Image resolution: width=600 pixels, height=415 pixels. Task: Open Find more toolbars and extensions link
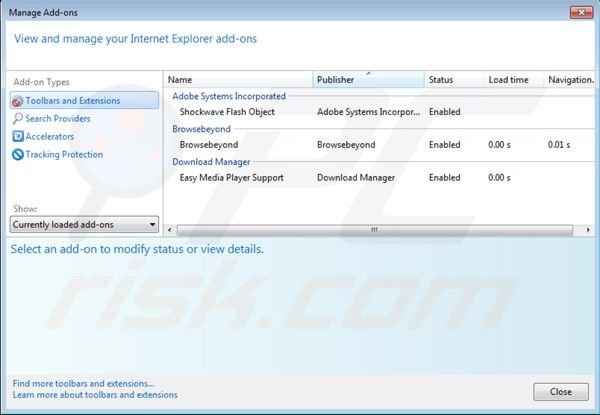[83, 383]
